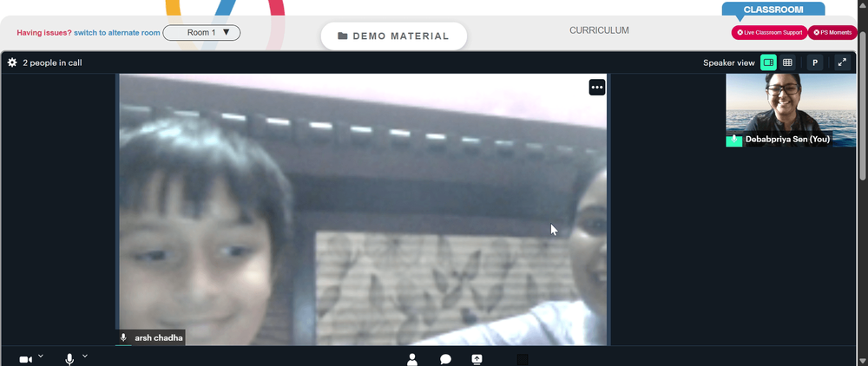The image size is (868, 366).
Task: Click the dark square button in bottom toolbar
Action: (x=522, y=360)
